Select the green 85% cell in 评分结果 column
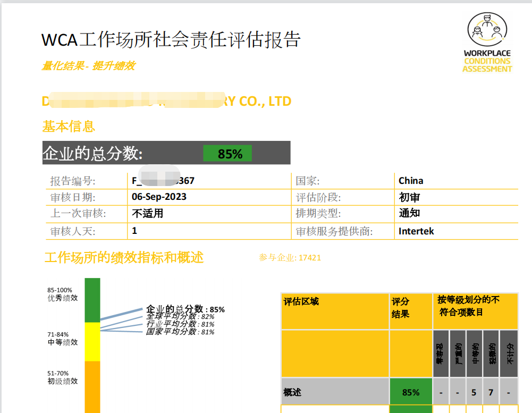532x413 pixels. (x=410, y=392)
